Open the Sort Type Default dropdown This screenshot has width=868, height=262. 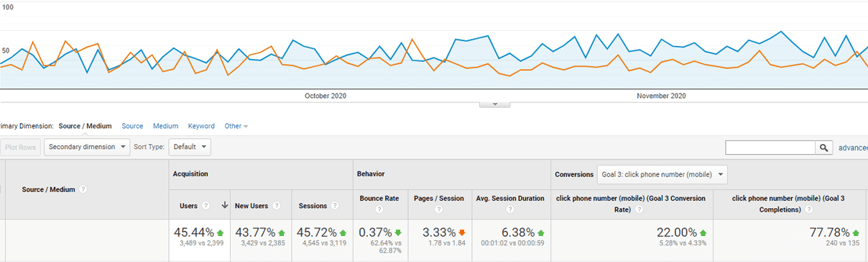190,147
